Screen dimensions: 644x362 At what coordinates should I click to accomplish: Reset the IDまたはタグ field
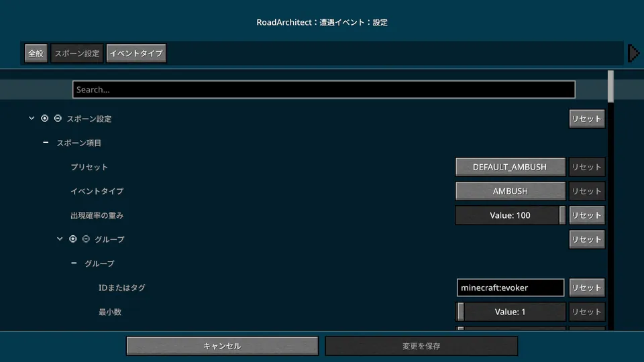click(x=586, y=288)
